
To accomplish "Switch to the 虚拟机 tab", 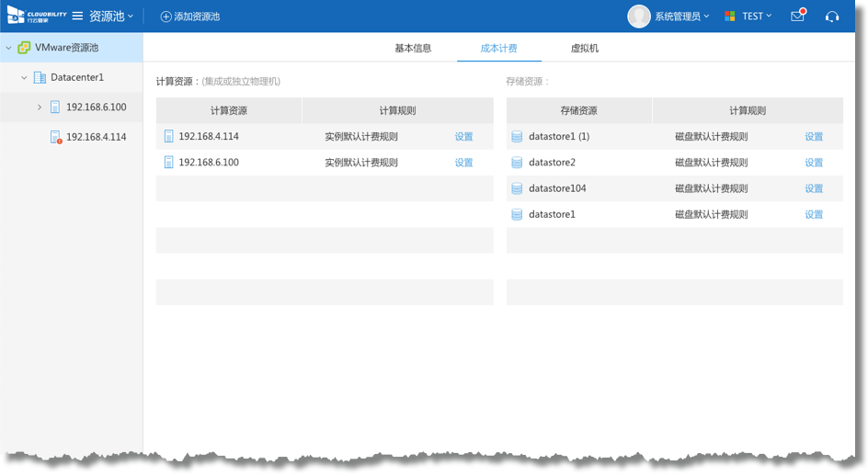I will point(584,48).
